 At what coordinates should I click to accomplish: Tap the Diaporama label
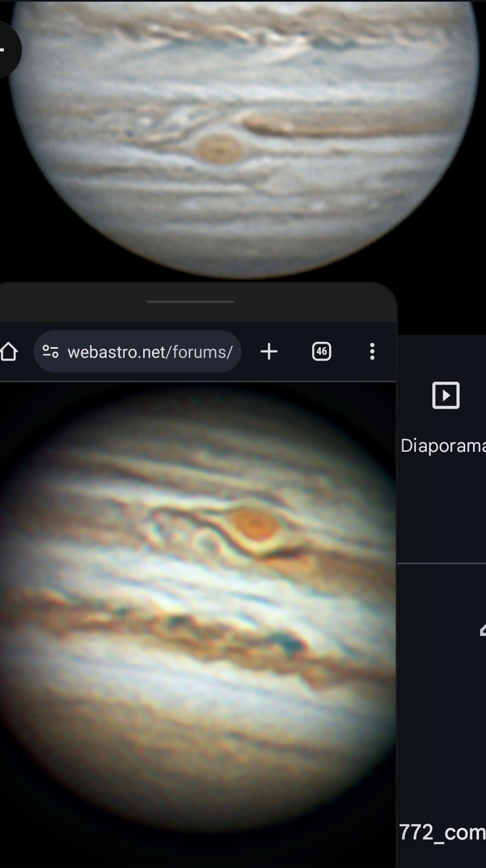click(x=443, y=445)
